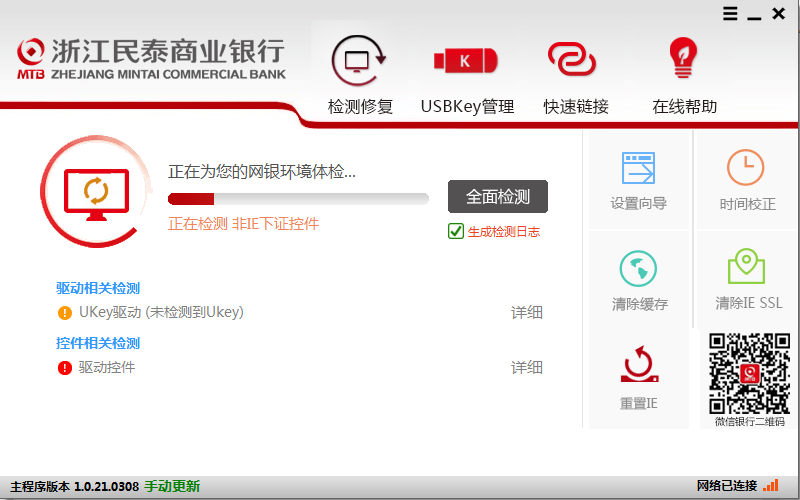Image resolution: width=800 pixels, height=500 pixels.
Task: Click the red error icon beside 驱动控件
Action: pos(65,367)
